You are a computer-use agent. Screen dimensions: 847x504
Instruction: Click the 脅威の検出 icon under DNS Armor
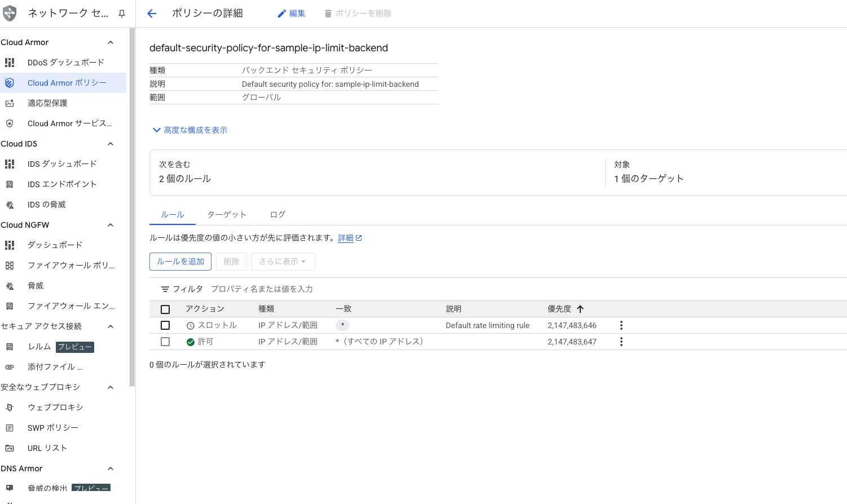click(x=10, y=488)
